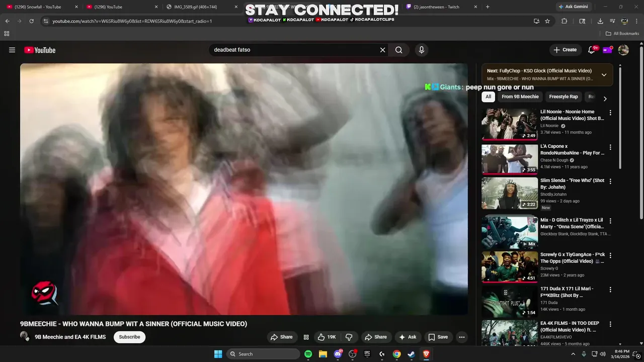This screenshot has height=362, width=644.
Task: Show more filter chips with right arrow
Action: (x=605, y=99)
